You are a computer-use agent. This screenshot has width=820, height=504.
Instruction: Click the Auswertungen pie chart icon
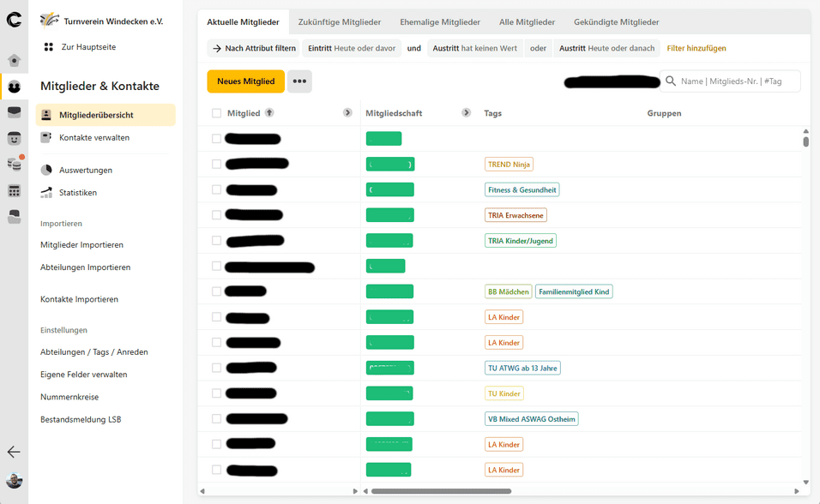pyautogui.click(x=46, y=171)
